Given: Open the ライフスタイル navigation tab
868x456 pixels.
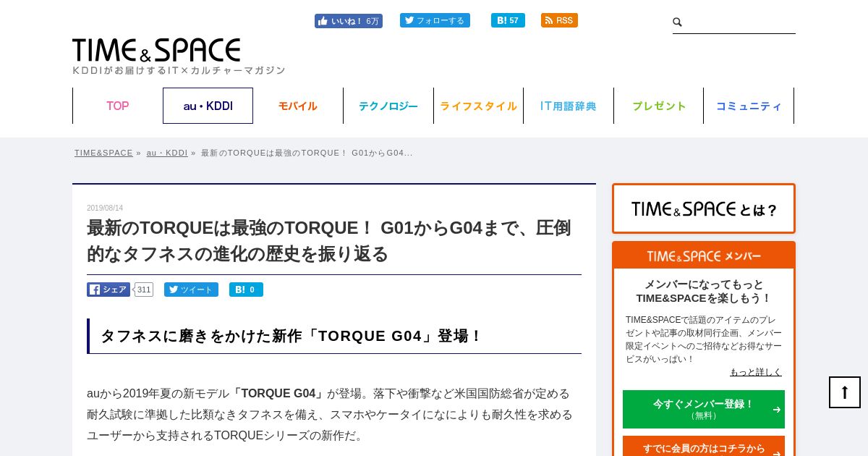Looking at the screenshot, I should click(x=478, y=106).
